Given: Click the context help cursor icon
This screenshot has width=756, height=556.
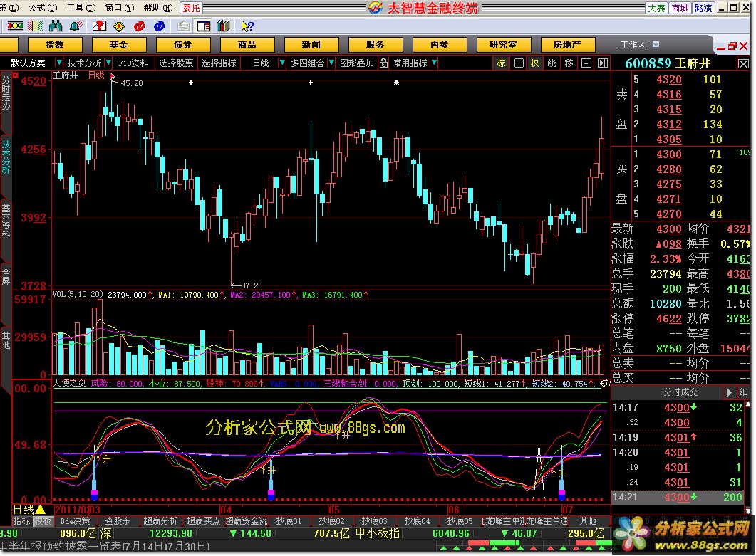Looking at the screenshot, I should 247,26.
